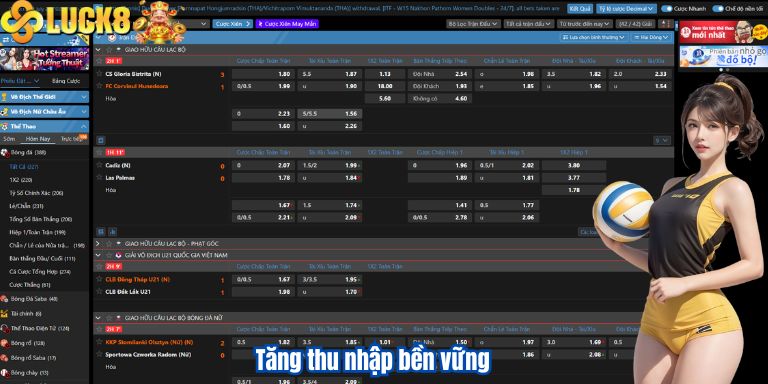
Task: Favorite the CS Gloria Bistrita team star
Action: coord(99,74)
